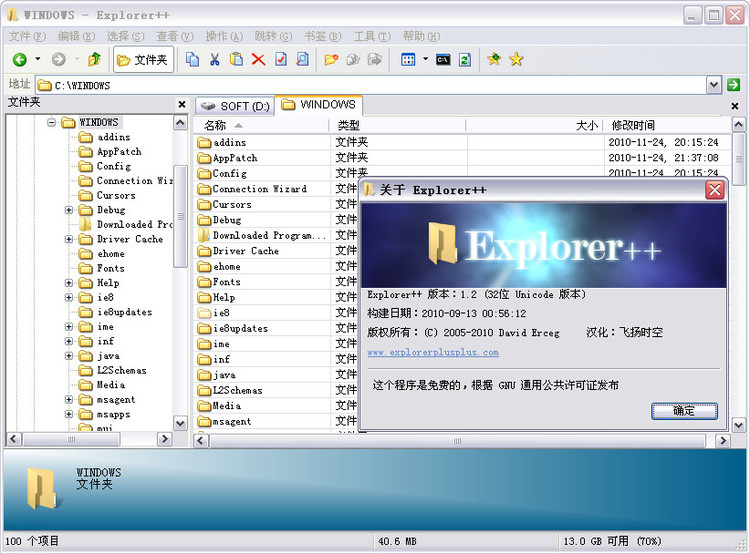
Task: Close the folders pane with X
Action: click(182, 104)
